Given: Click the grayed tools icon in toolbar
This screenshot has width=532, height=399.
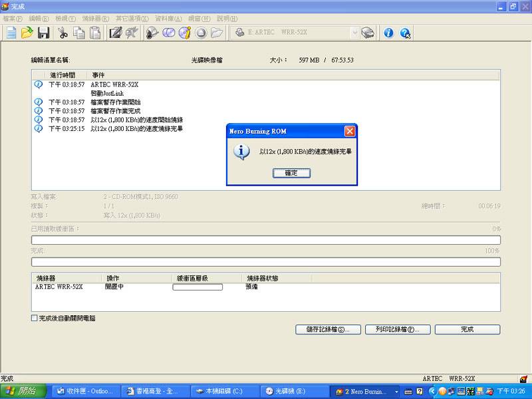Looking at the screenshot, I should coord(132,33).
